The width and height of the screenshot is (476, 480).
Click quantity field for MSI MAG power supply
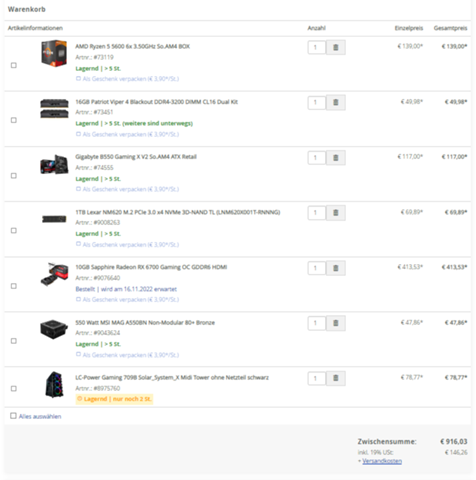[x=316, y=323]
